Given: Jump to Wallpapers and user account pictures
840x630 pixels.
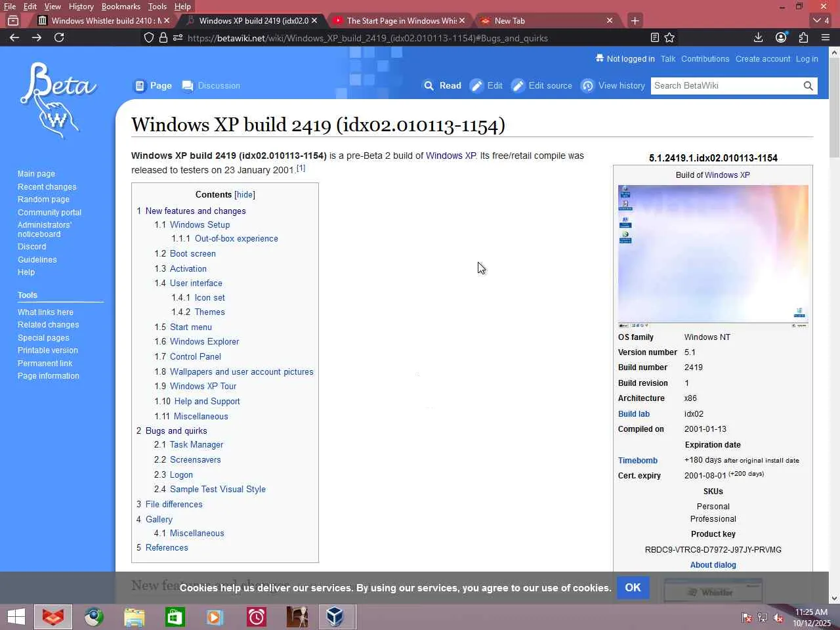Looking at the screenshot, I should [241, 372].
